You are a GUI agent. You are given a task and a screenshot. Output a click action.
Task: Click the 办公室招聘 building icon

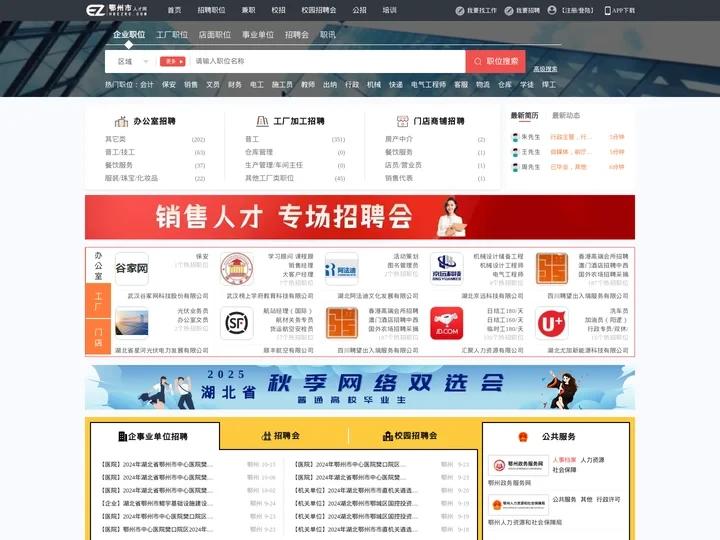[121, 121]
